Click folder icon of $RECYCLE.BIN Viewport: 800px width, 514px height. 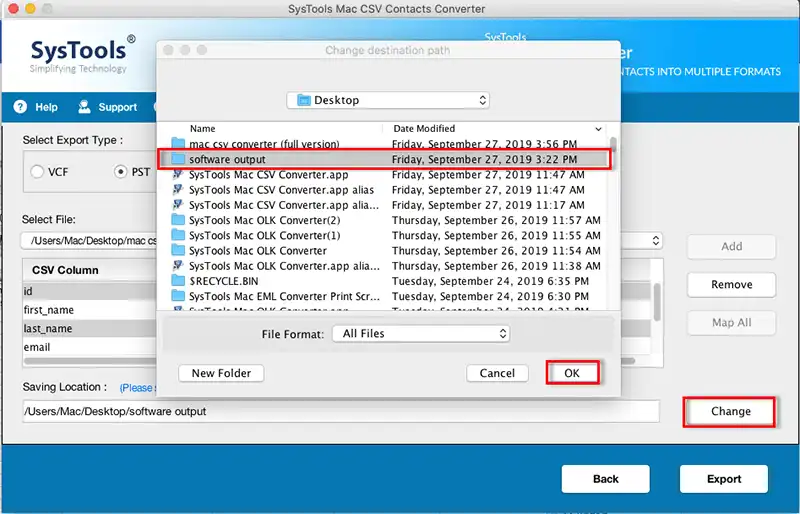(x=178, y=281)
